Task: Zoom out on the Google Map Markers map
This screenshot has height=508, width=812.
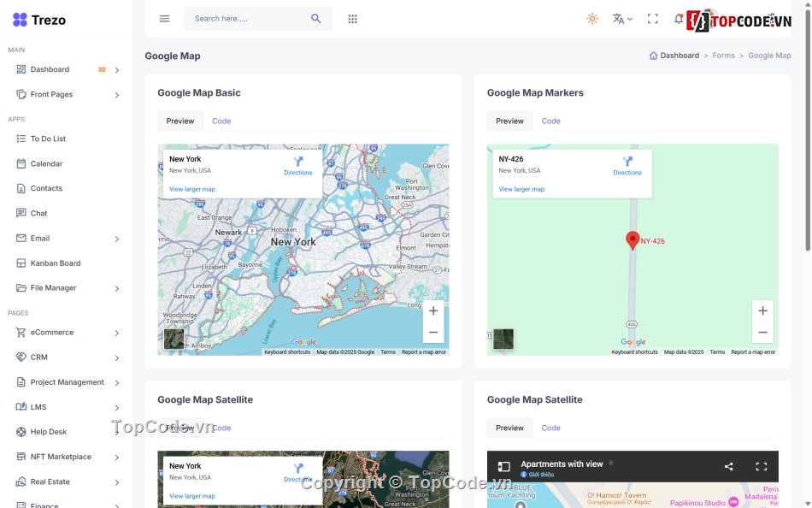Action: click(x=762, y=333)
